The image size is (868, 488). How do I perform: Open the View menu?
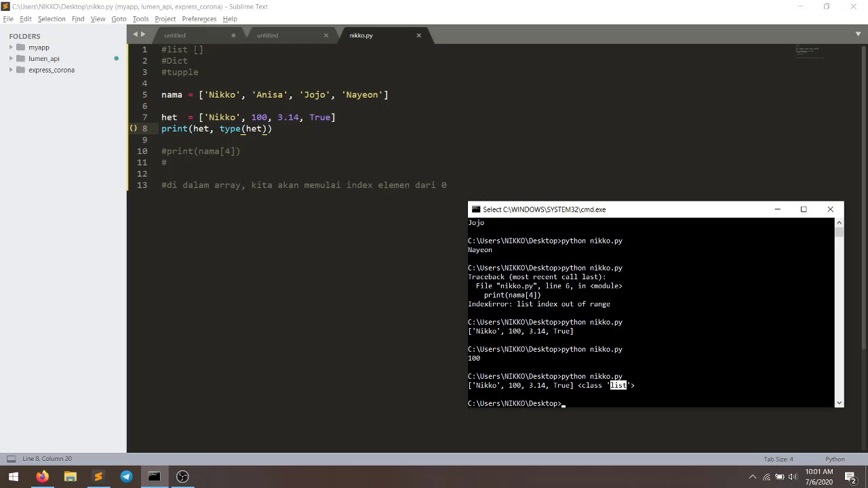tap(98, 19)
